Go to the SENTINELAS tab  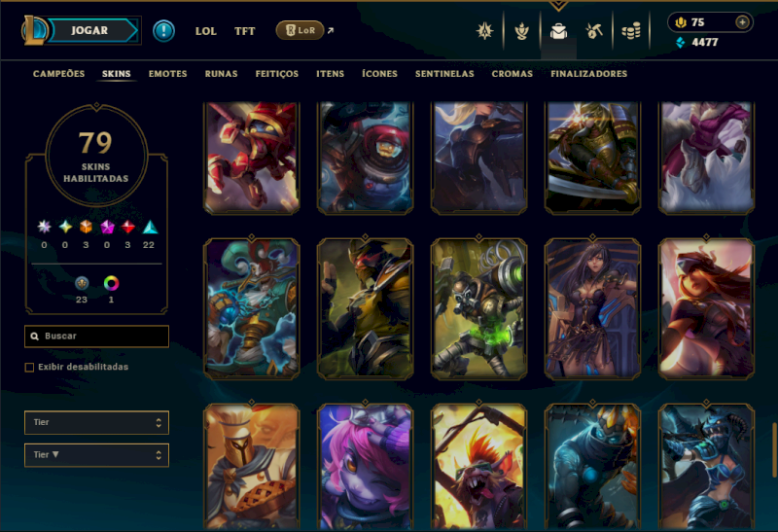coord(444,74)
